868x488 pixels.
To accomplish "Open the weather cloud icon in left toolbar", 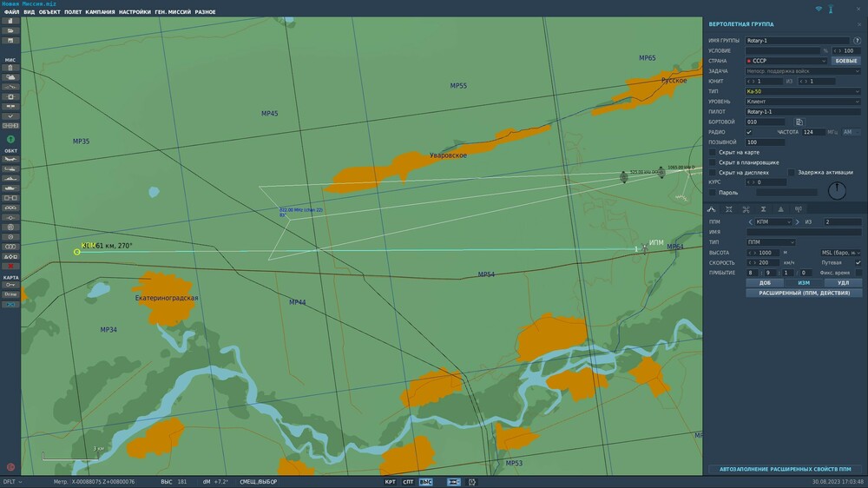I will pos(10,77).
